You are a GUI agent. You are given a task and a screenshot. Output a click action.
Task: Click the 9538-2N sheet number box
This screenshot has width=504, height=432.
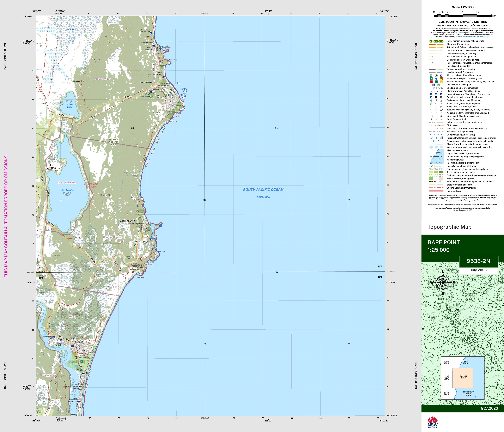pyautogui.click(x=478, y=261)
